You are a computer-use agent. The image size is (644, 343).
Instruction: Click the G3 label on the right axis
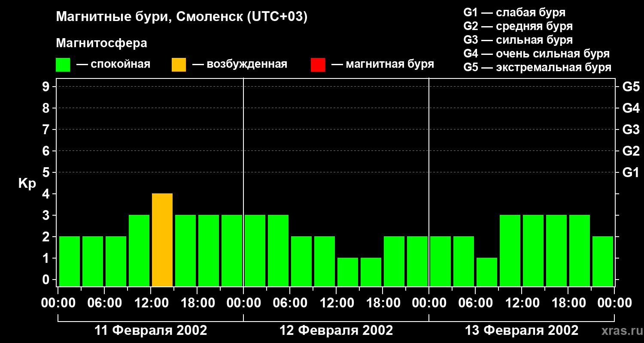(x=631, y=129)
